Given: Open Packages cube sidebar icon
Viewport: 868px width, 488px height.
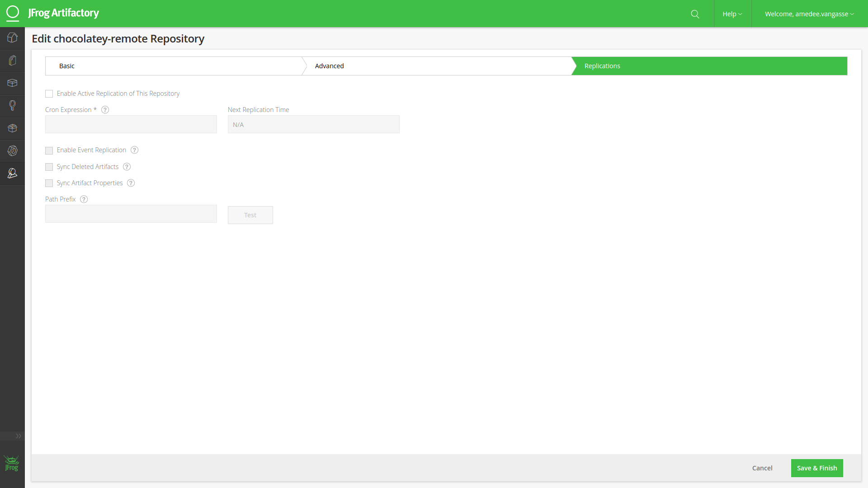Looking at the screenshot, I should (x=12, y=128).
